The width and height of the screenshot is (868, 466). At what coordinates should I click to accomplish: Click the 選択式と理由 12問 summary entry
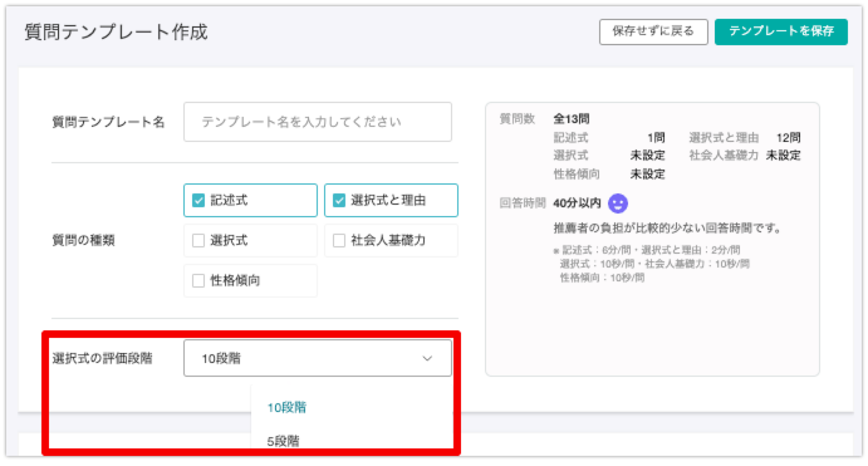(x=744, y=138)
